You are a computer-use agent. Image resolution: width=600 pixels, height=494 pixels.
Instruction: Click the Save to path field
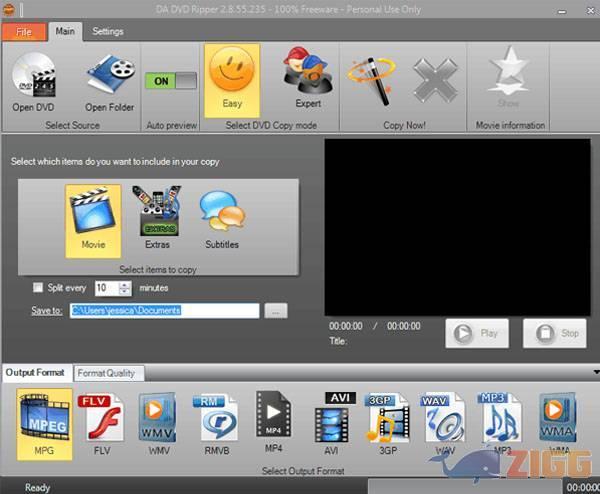pos(164,311)
